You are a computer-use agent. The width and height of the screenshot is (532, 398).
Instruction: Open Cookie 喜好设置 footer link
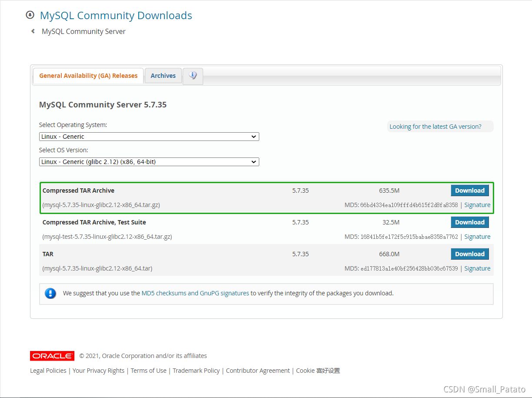318,371
